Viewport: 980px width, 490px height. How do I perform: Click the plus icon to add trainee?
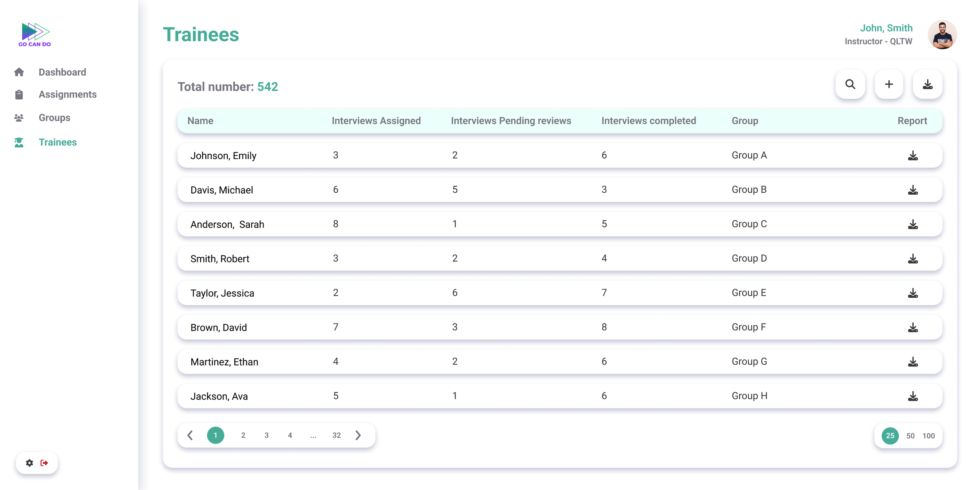(x=889, y=84)
